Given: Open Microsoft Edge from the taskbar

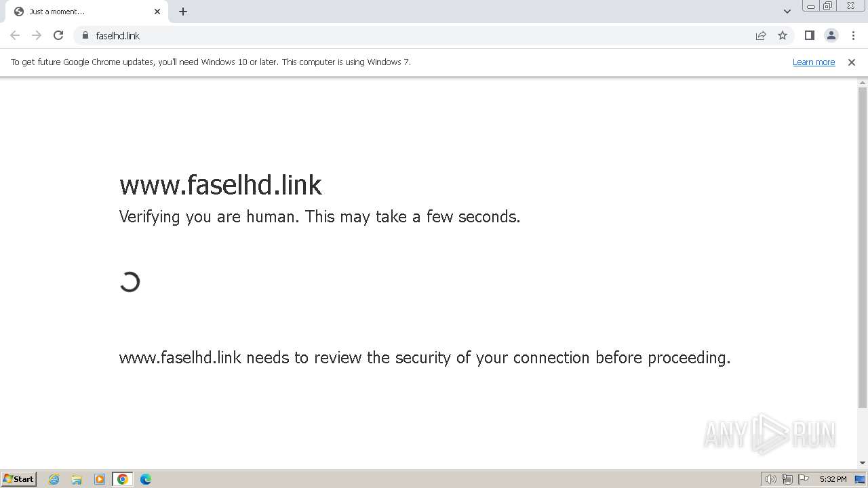Looking at the screenshot, I should click(x=146, y=479).
